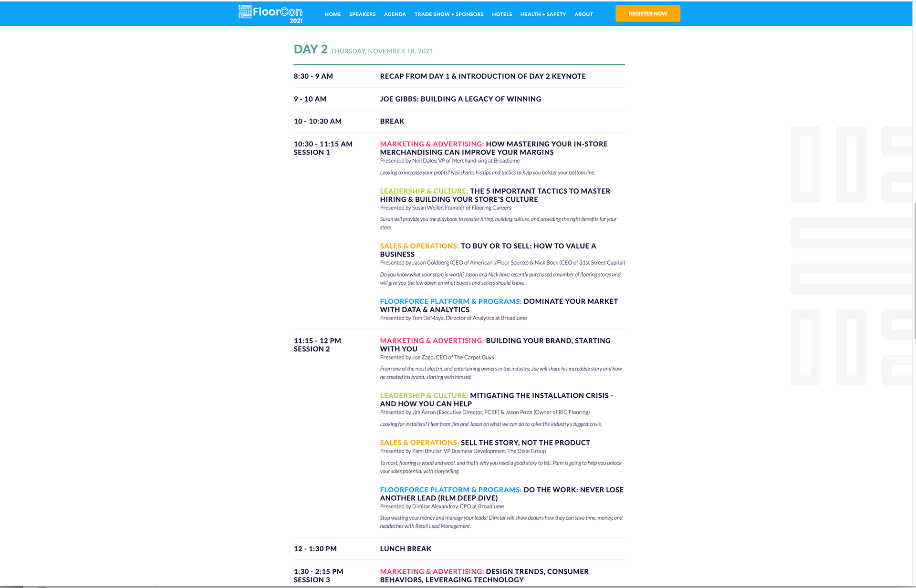Click the Thursday, November 18, 2021 date
916x588 pixels.
tap(382, 51)
